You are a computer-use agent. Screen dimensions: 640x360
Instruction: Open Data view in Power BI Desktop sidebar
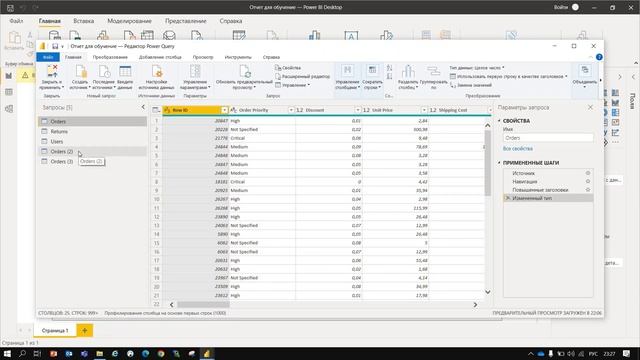(x=9, y=92)
